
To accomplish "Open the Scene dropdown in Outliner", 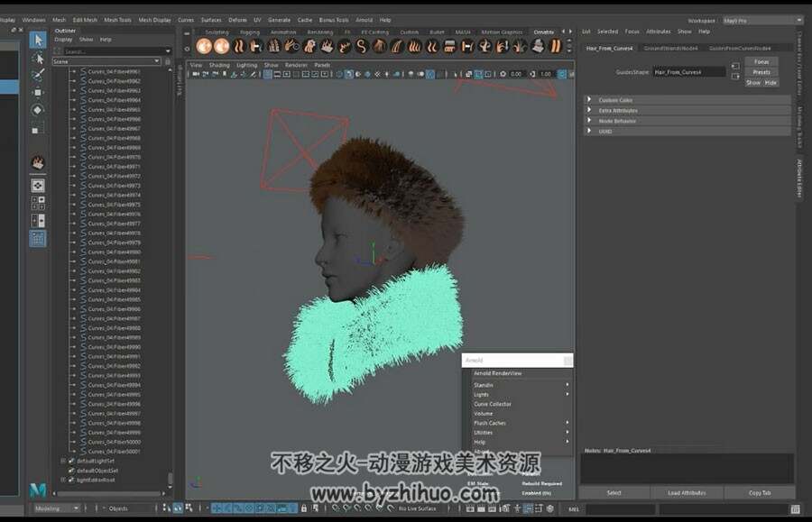I will point(106,61).
